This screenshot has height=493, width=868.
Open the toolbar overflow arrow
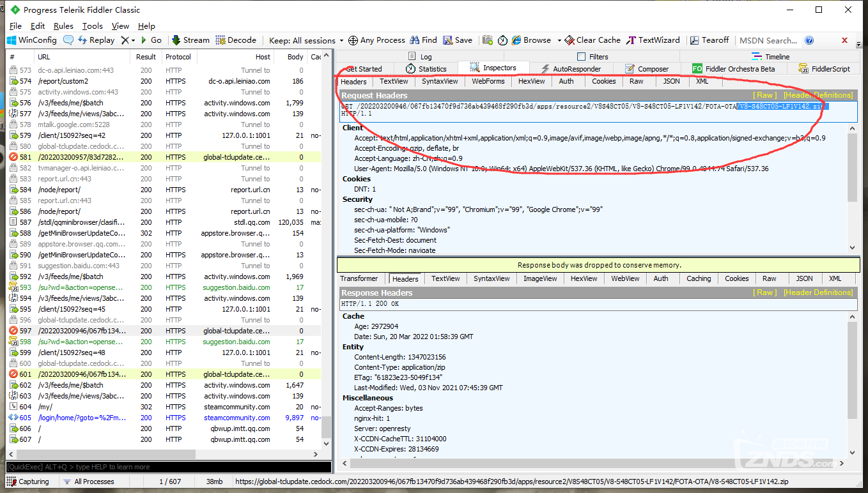click(x=857, y=44)
